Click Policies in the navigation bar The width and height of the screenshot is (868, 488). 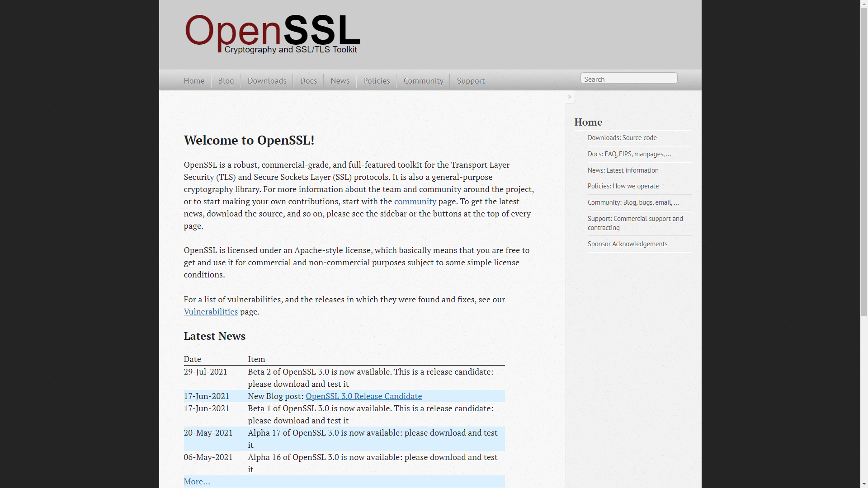pos(376,81)
